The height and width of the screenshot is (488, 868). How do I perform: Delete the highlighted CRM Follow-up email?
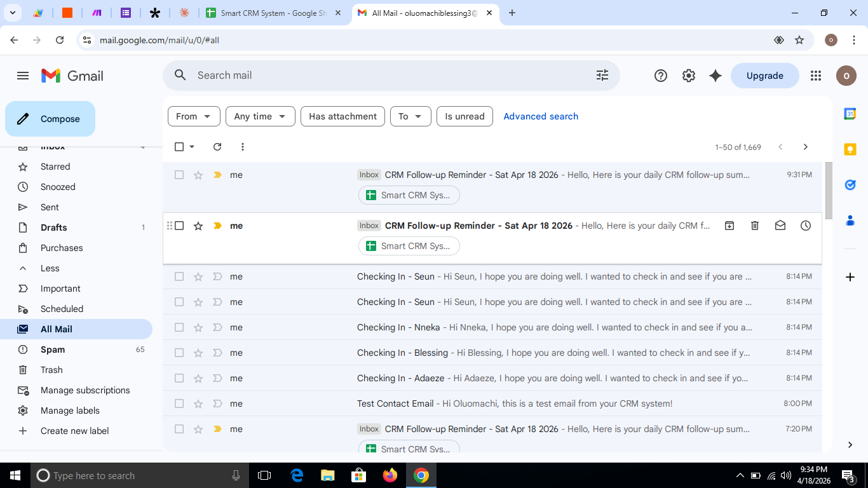coord(754,226)
